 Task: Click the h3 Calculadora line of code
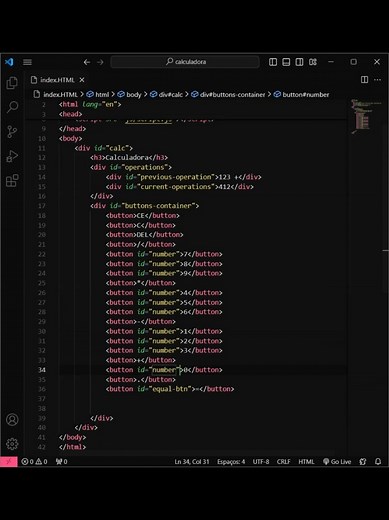coord(129,158)
